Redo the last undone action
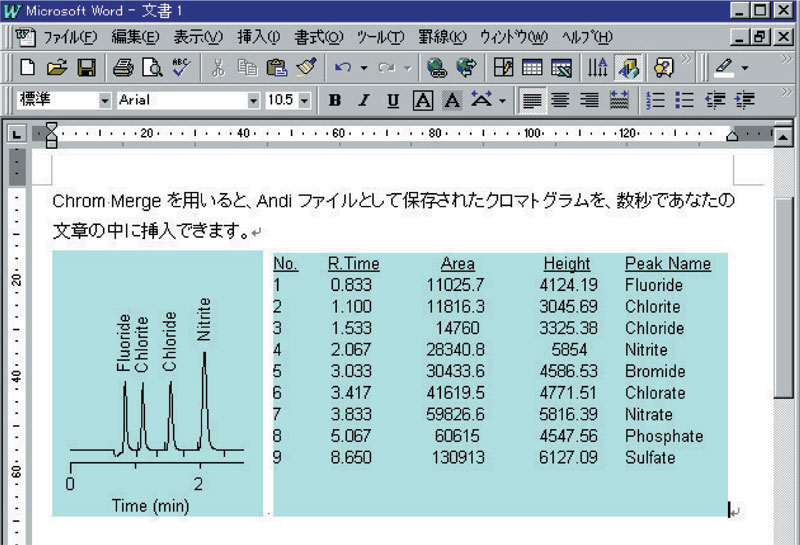The image size is (800, 545). coord(387,67)
